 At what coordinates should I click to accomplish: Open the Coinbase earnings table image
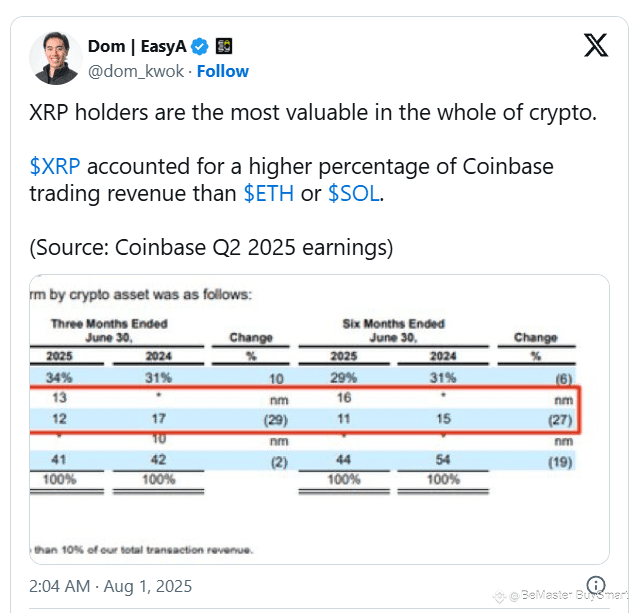coord(319,419)
